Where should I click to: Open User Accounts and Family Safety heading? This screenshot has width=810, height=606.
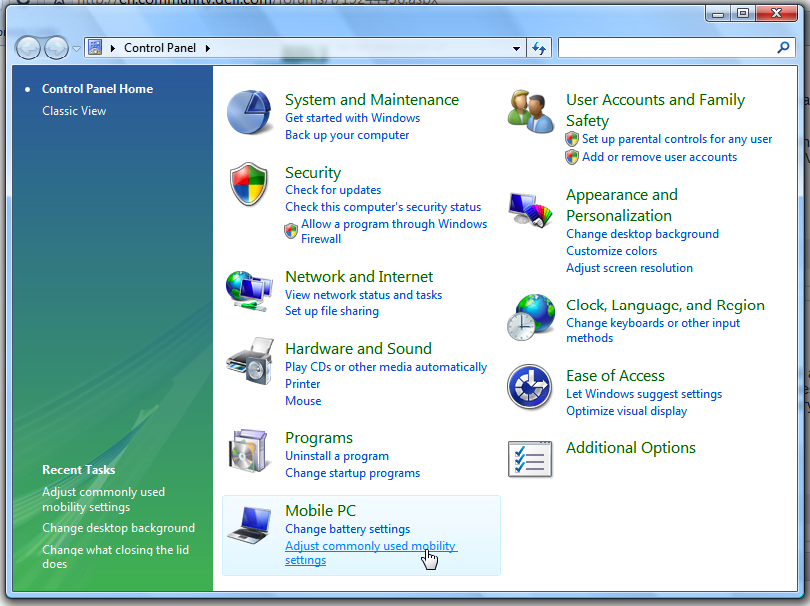click(x=655, y=110)
